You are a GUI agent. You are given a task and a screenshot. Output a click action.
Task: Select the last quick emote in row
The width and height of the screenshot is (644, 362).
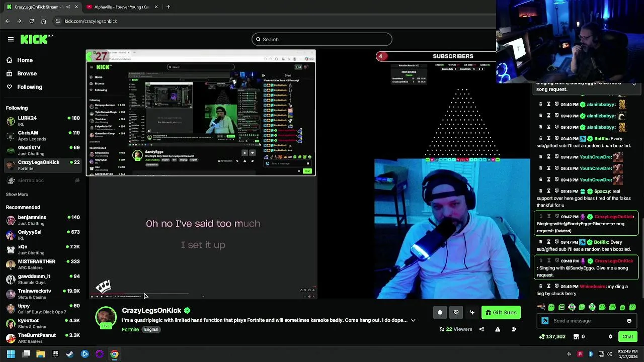pyautogui.click(x=632, y=307)
